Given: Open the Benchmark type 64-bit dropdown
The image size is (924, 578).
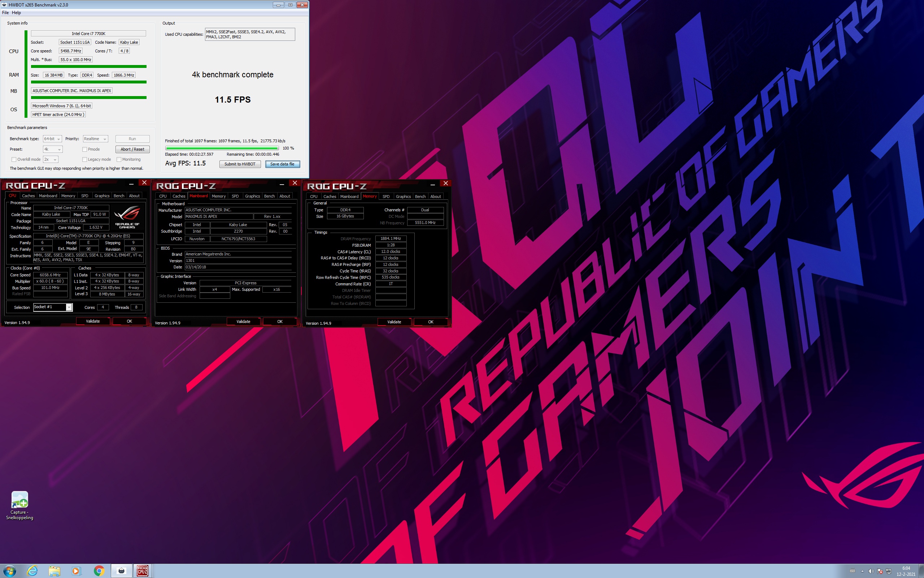Looking at the screenshot, I should pyautogui.click(x=52, y=139).
